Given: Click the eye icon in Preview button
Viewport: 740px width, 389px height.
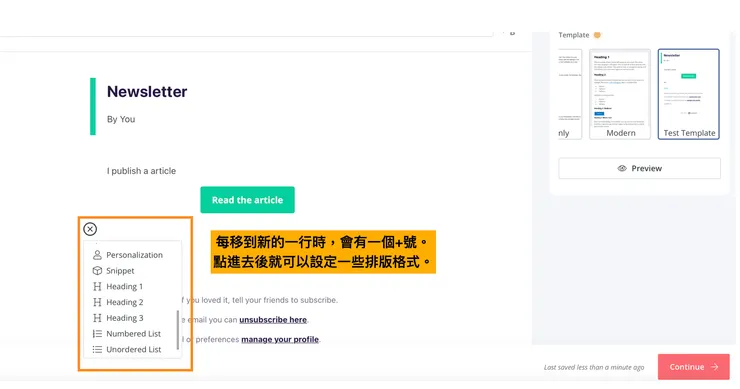Looking at the screenshot, I should (x=622, y=169).
